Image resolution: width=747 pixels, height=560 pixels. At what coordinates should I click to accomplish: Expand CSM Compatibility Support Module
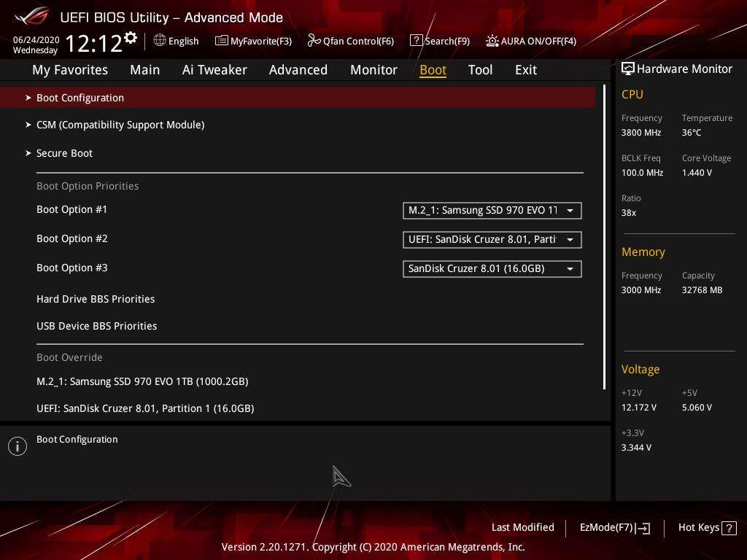(x=120, y=125)
